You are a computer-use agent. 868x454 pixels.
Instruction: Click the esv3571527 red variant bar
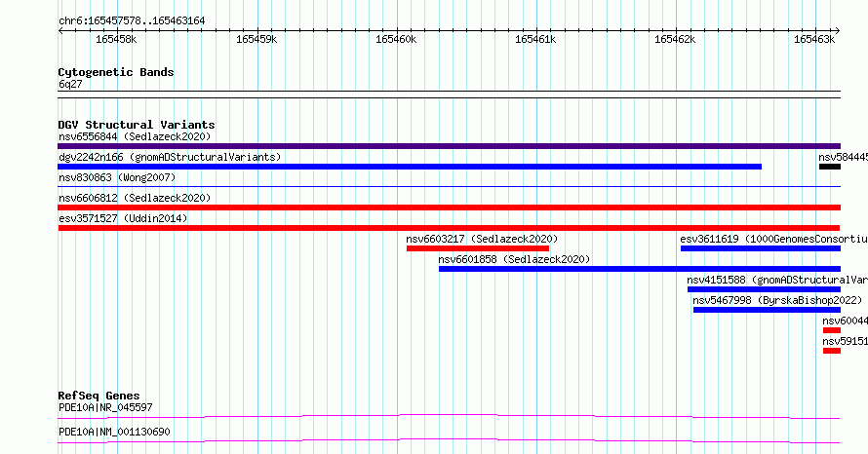click(449, 228)
